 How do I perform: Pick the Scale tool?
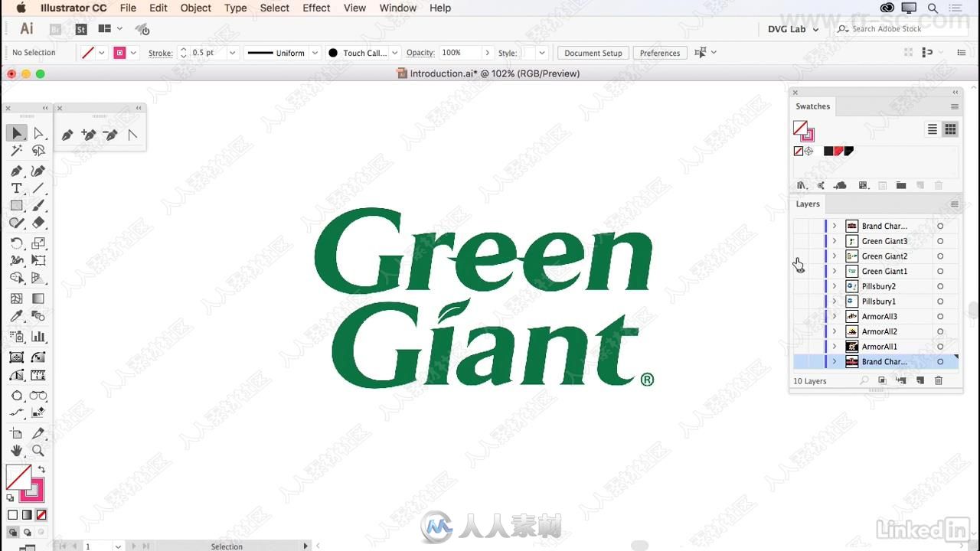(x=38, y=243)
